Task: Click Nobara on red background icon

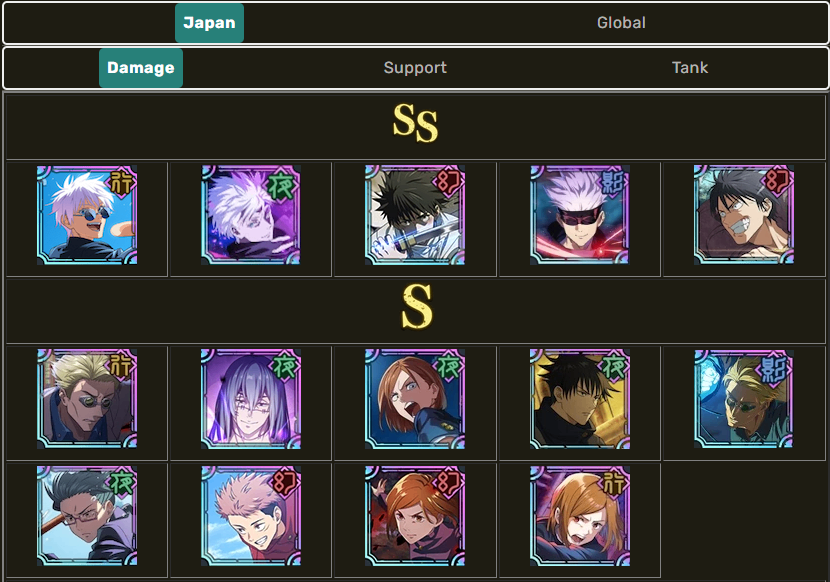Action: point(415,516)
